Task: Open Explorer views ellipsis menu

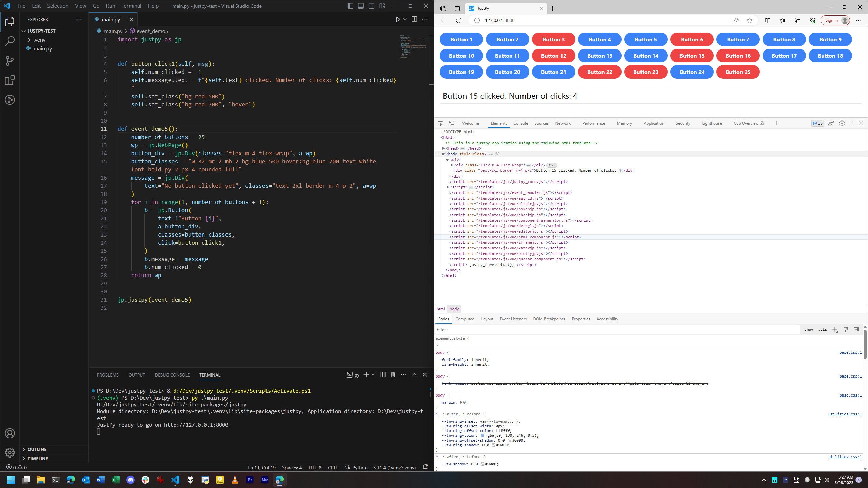Action: [x=79, y=19]
